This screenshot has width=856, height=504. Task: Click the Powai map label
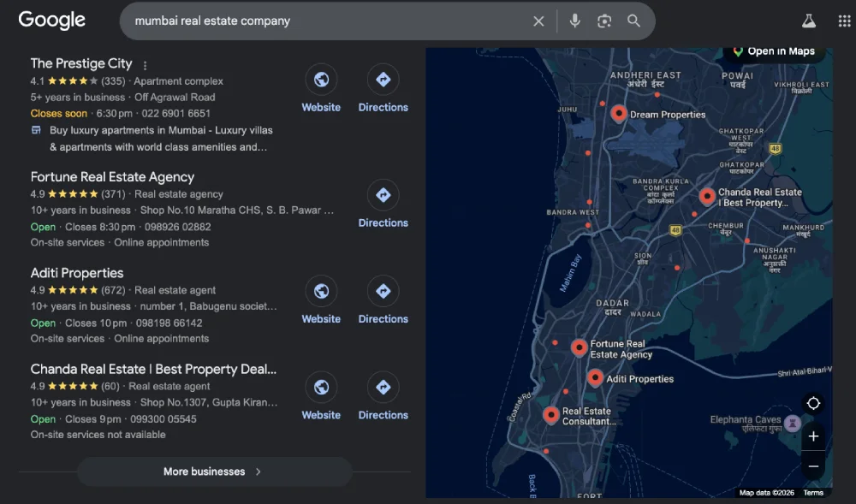coord(738,80)
